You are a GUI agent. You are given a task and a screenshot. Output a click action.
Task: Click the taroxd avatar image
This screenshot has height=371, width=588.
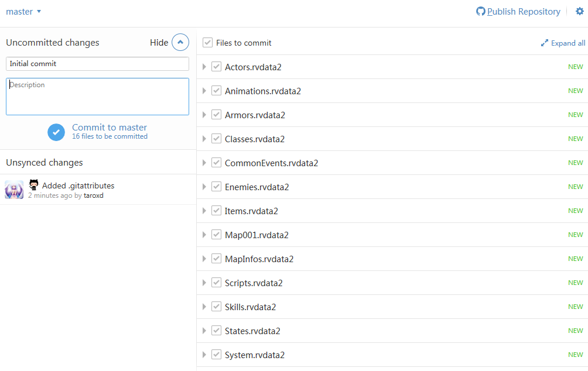tap(14, 190)
